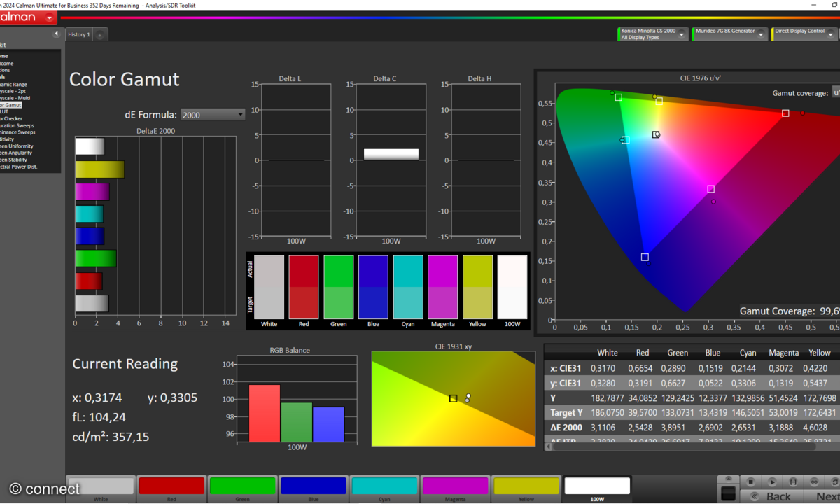Collapse the workflow sidebar panel
The image size is (840, 504).
[56, 34]
